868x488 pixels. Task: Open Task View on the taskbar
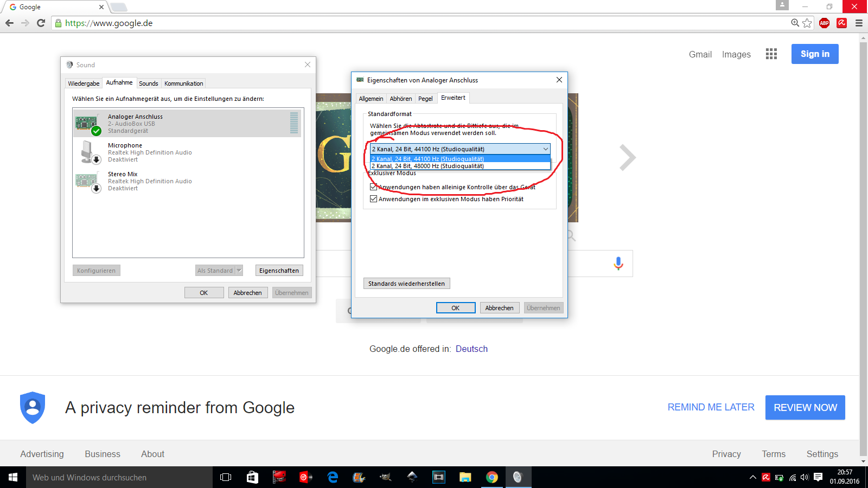pos(226,477)
